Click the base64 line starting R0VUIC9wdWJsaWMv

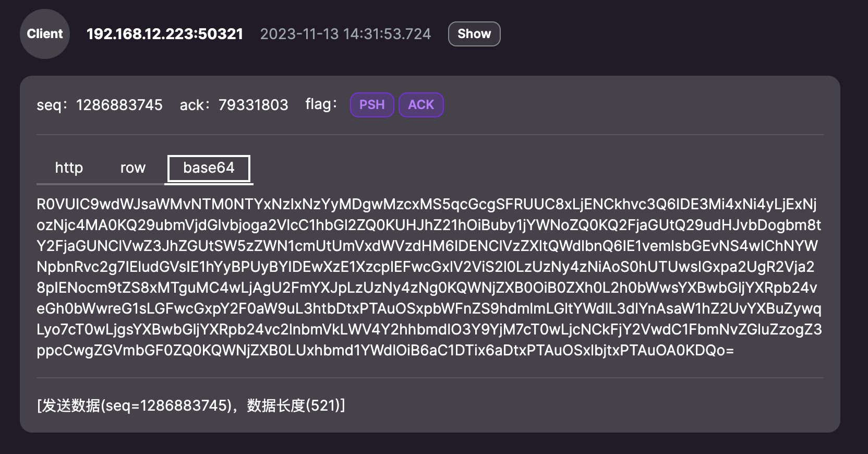pyautogui.click(x=427, y=204)
